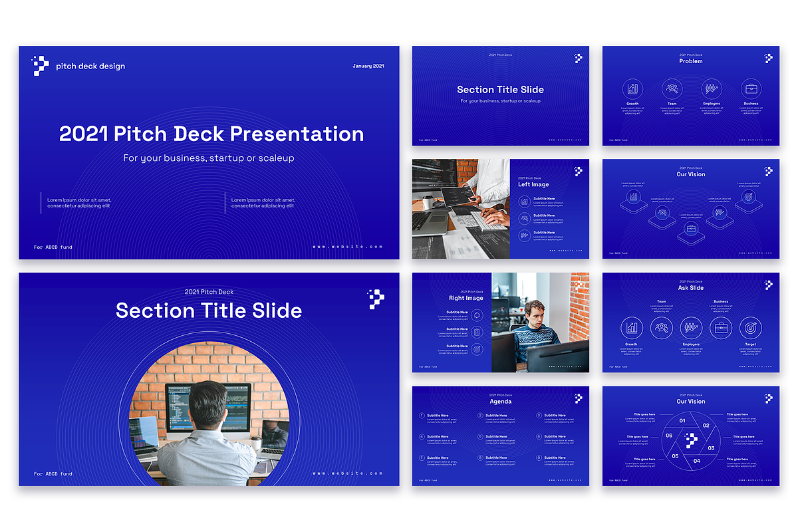Click the 'Problem' slide heading
Viewport: 798px width, 532px height.
click(x=691, y=61)
